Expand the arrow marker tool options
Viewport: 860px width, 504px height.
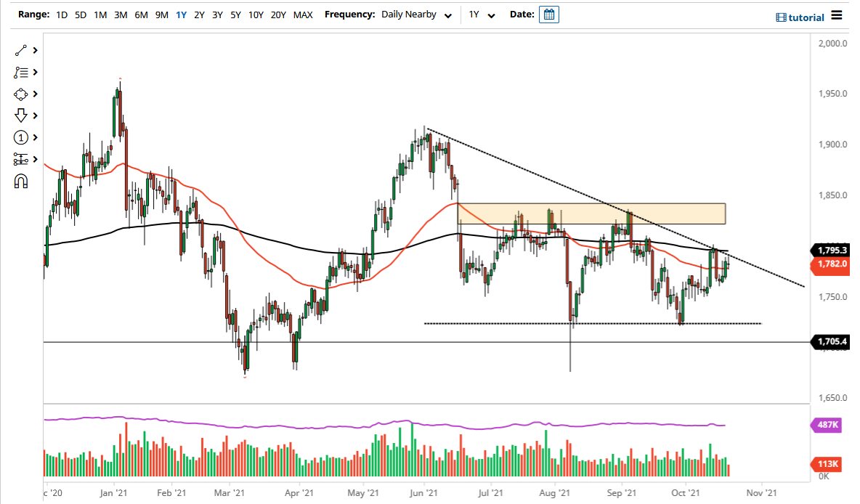(x=35, y=115)
